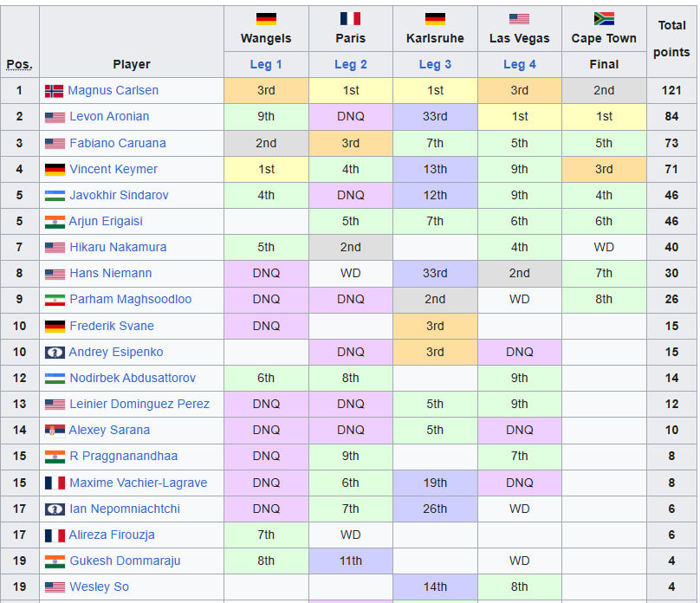This screenshot has height=603, width=700.
Task: Click the South African flag above Cape Town
Action: tap(604, 19)
